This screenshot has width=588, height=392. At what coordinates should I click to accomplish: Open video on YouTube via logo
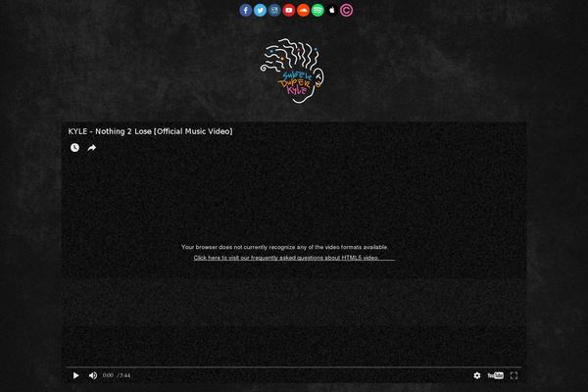coord(495,375)
